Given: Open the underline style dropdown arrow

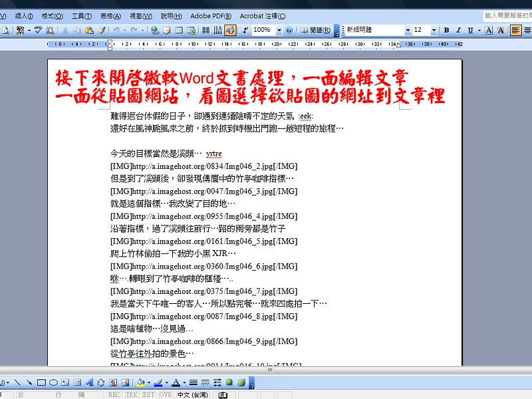Looking at the screenshot, I should click(479, 30).
